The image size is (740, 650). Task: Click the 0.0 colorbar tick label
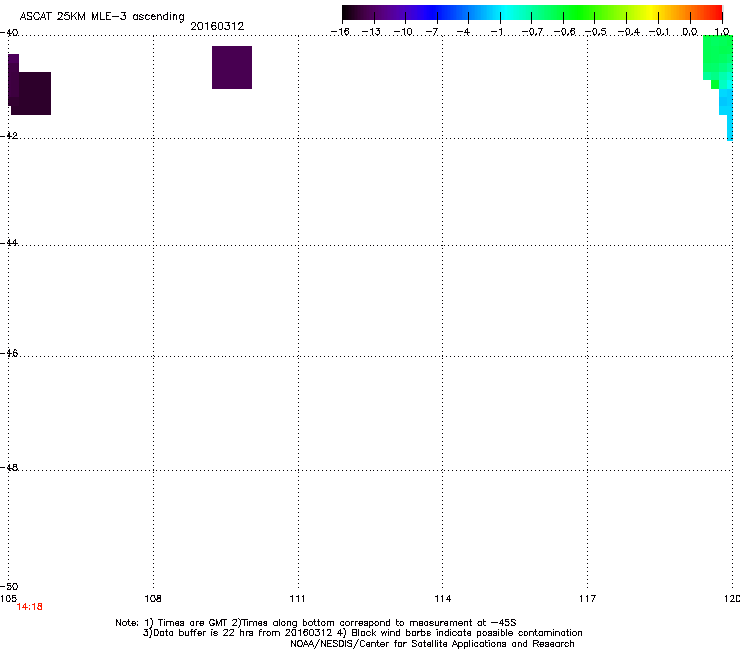[690, 32]
